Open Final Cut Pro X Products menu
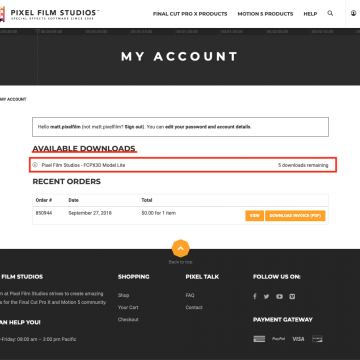Image resolution: width=360 pixels, height=360 pixels. tap(190, 14)
